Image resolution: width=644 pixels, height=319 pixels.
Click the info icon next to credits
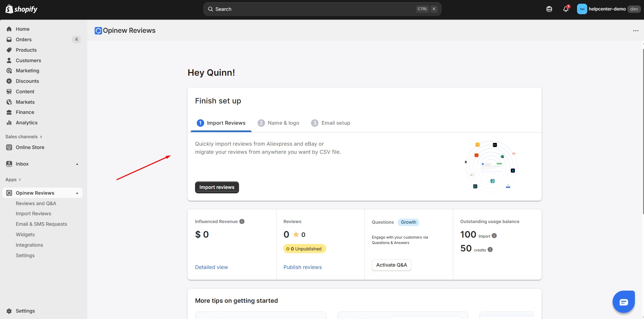pos(490,250)
